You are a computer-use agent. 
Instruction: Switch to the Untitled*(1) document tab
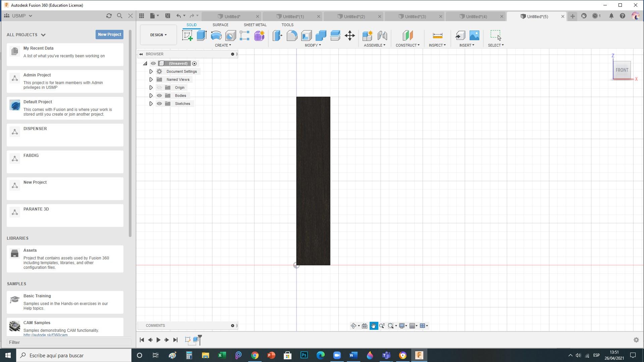(x=293, y=16)
